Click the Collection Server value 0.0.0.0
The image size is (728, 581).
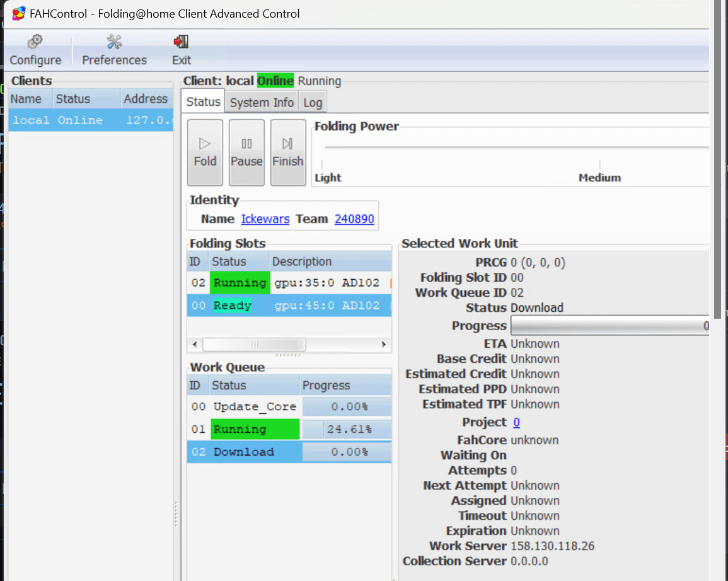(x=529, y=561)
